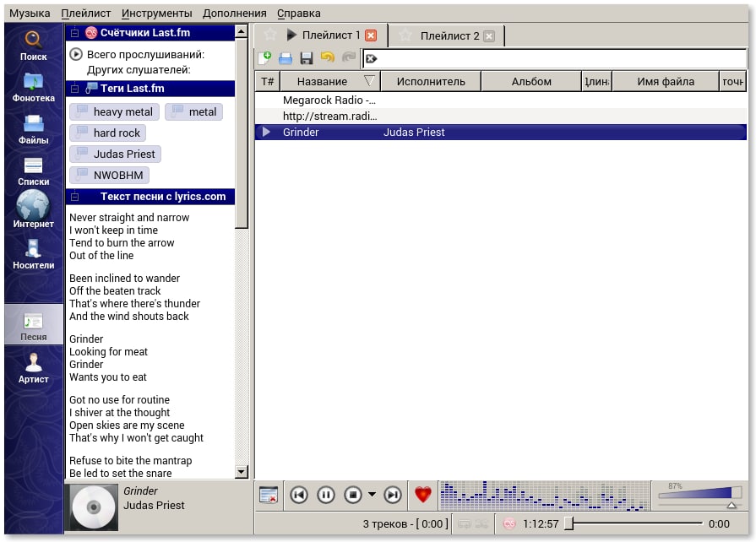Skip to previous track

299,495
